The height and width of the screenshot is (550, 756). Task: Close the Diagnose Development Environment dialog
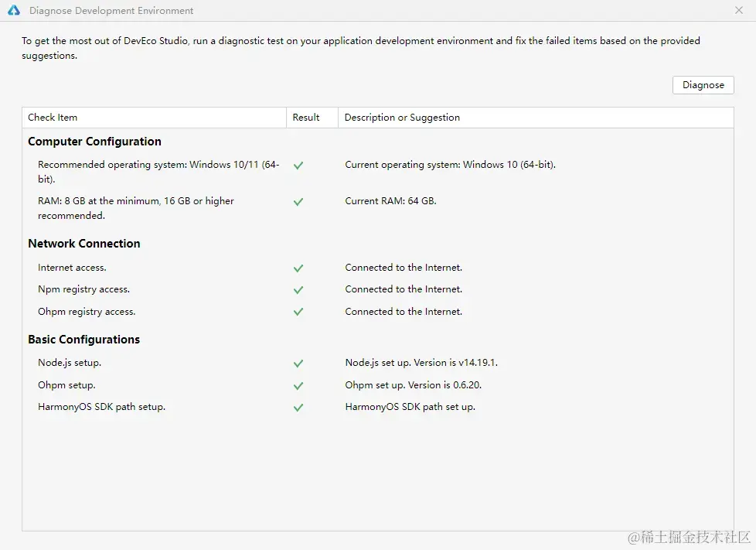(739, 11)
